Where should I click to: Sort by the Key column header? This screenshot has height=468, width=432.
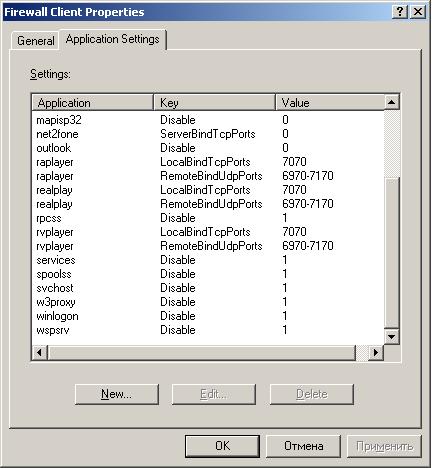214,102
